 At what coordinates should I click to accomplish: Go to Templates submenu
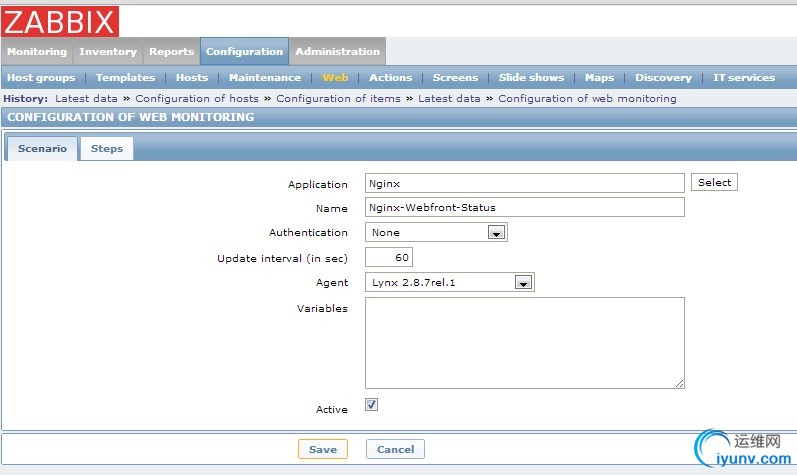[x=126, y=78]
